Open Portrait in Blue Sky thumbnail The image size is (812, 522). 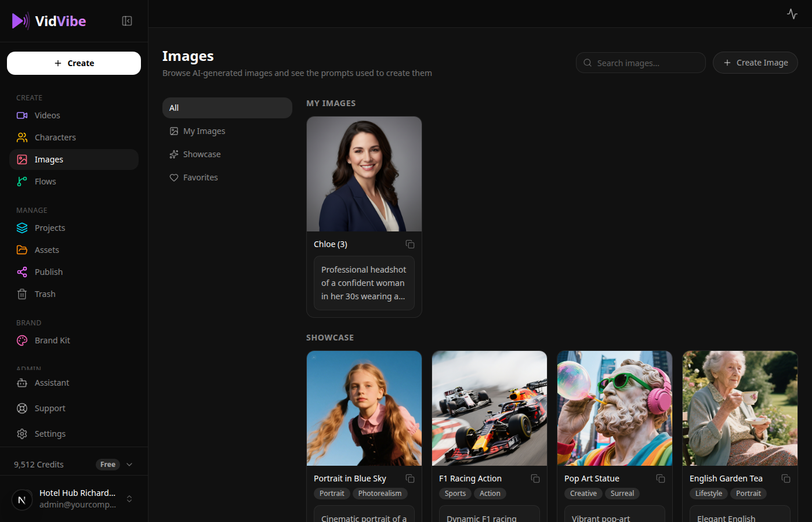pos(364,408)
